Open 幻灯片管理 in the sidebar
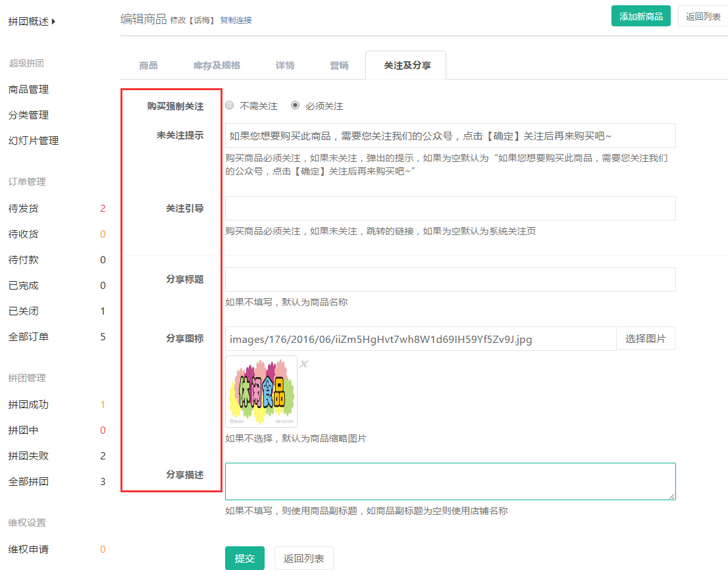This screenshot has width=728, height=570. click(x=34, y=141)
